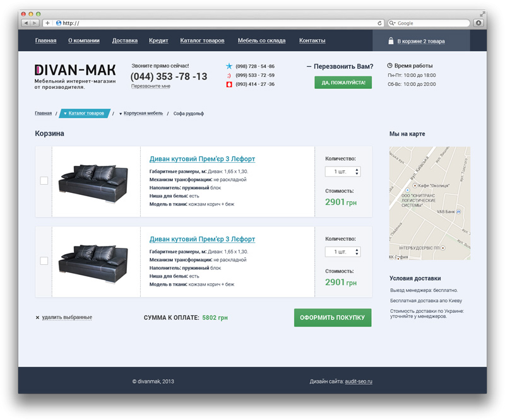Click the cart lock icon in header

(x=391, y=41)
